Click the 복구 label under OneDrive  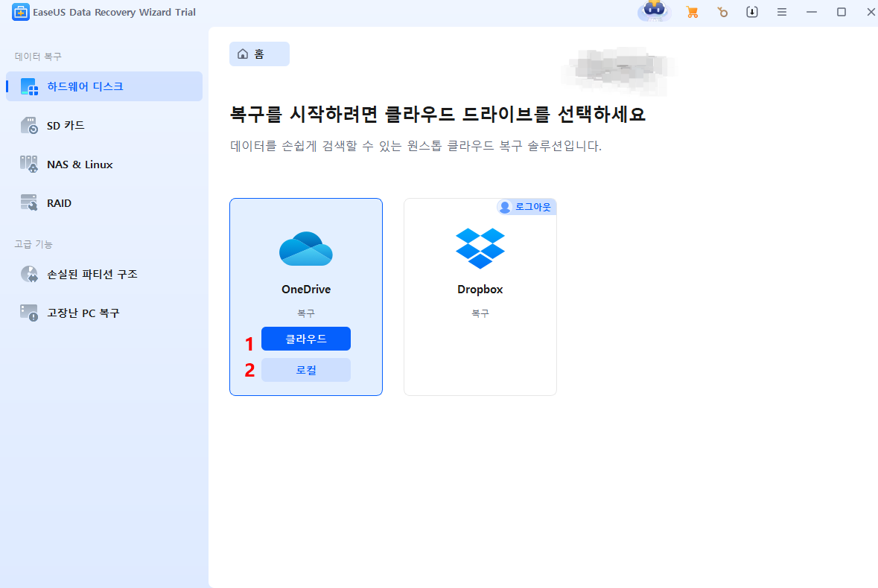(306, 313)
